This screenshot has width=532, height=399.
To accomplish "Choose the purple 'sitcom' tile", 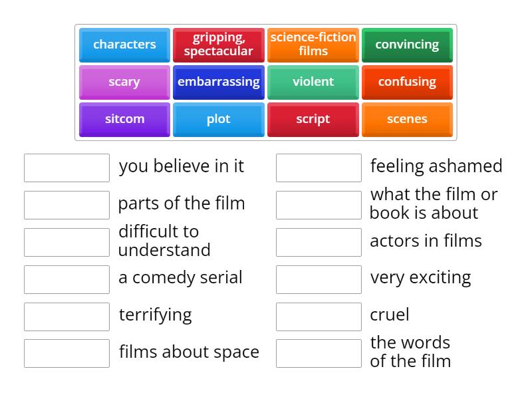I will pos(124,119).
